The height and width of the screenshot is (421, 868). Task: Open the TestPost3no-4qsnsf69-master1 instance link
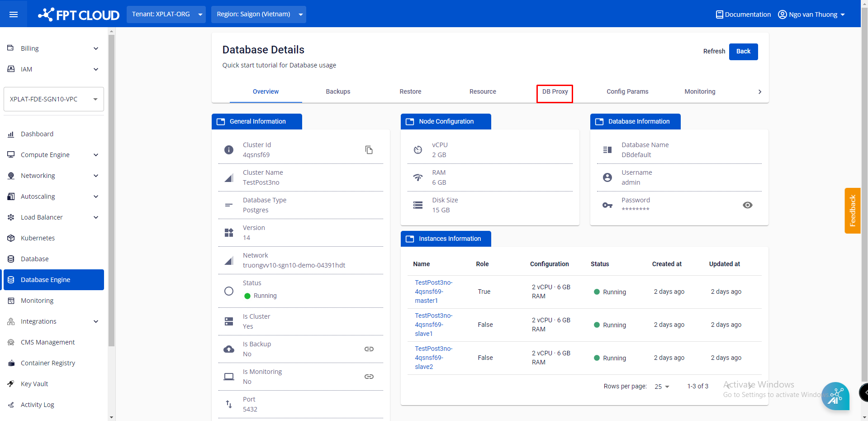433,292
